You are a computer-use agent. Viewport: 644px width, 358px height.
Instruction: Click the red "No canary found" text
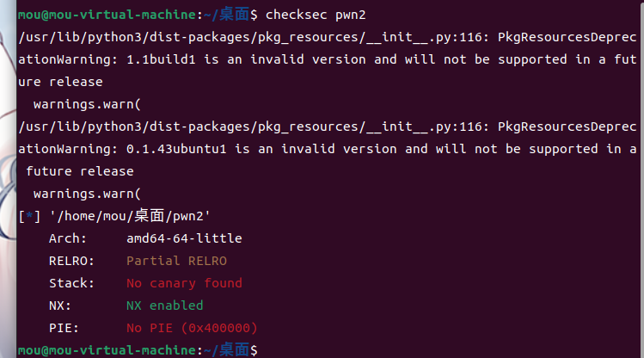click(184, 283)
